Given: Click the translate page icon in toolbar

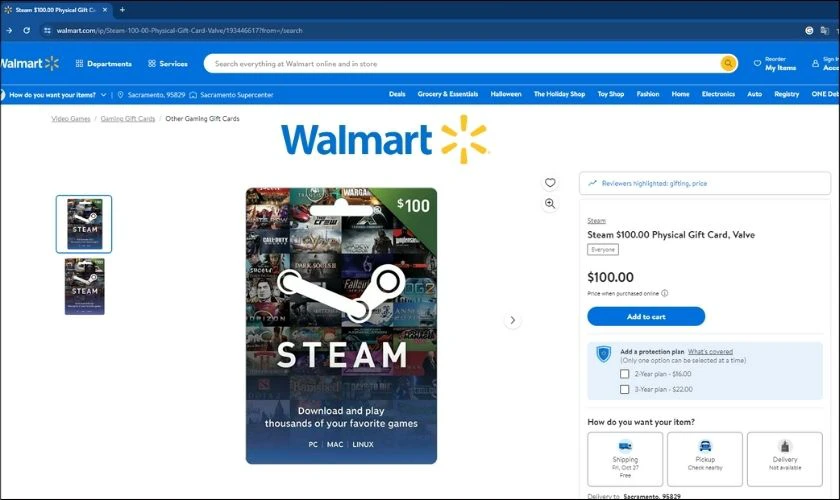Looking at the screenshot, I should tap(824, 31).
